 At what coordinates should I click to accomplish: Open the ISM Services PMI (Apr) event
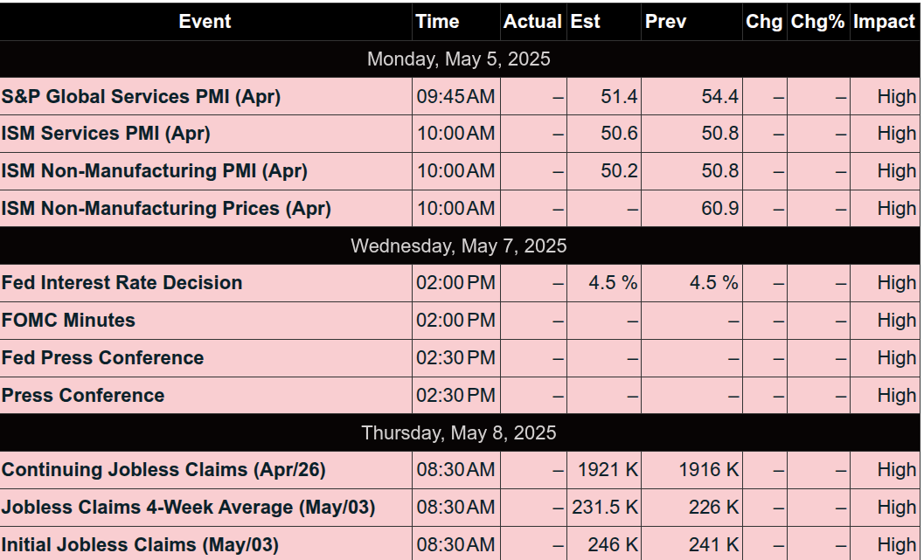tap(106, 134)
